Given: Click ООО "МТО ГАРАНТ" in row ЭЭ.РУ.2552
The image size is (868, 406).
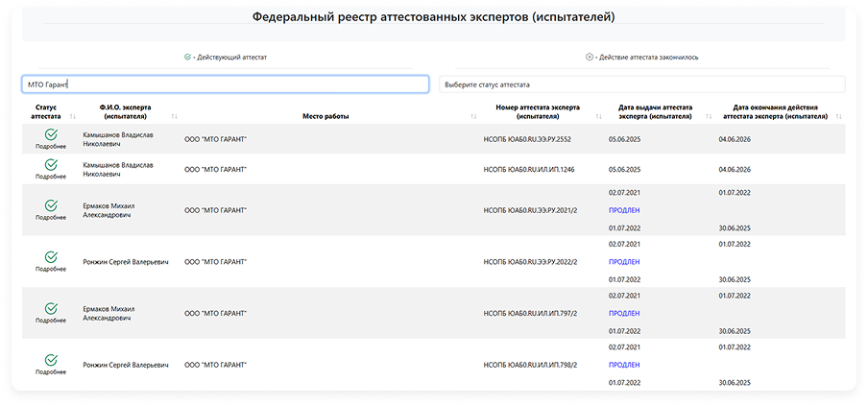Looking at the screenshot, I should click(x=215, y=139).
